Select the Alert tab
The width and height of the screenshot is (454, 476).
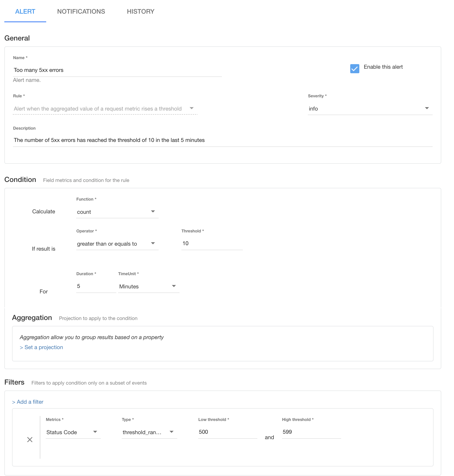tap(25, 11)
